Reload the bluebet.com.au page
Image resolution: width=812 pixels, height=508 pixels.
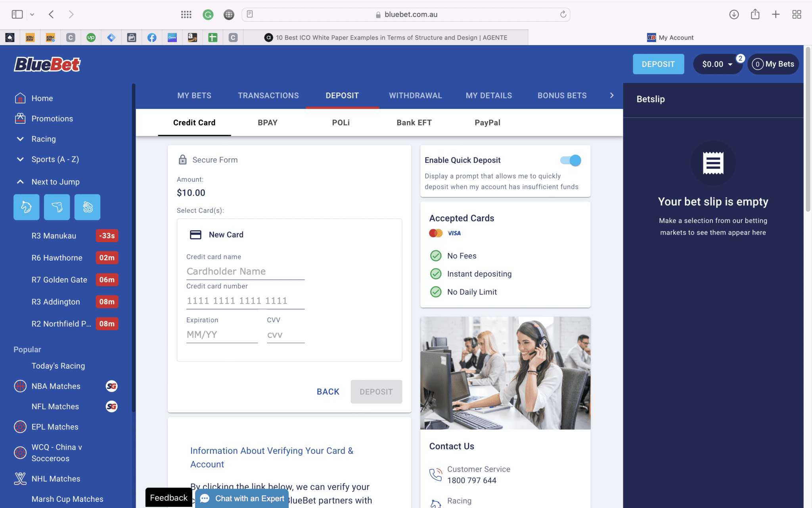point(563,14)
